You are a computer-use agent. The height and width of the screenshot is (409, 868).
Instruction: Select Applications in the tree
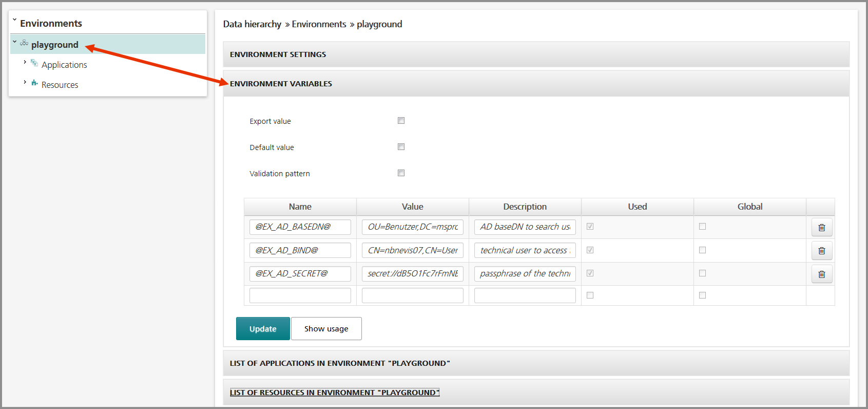(x=64, y=65)
